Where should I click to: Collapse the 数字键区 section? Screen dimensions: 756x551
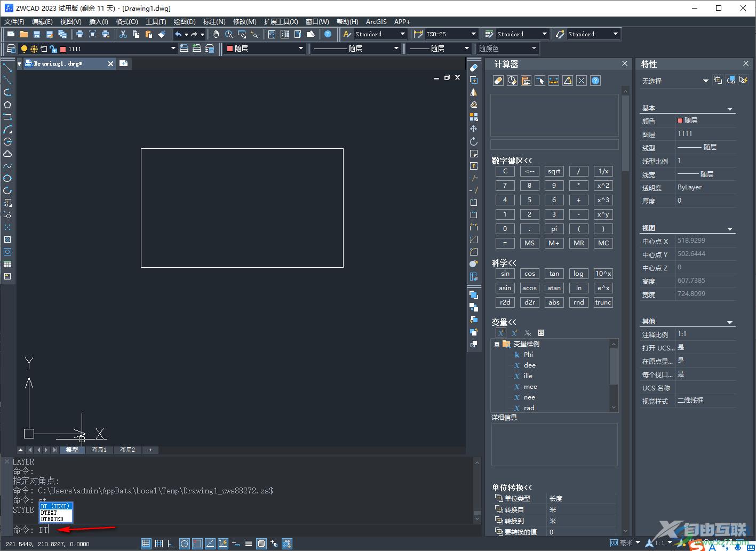(x=512, y=161)
